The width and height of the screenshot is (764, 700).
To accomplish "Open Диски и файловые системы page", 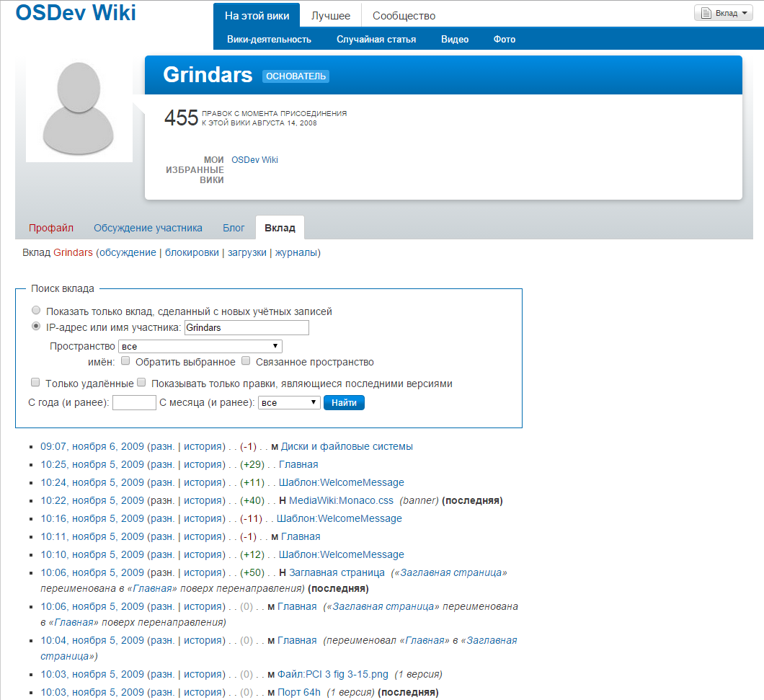I will coord(347,446).
